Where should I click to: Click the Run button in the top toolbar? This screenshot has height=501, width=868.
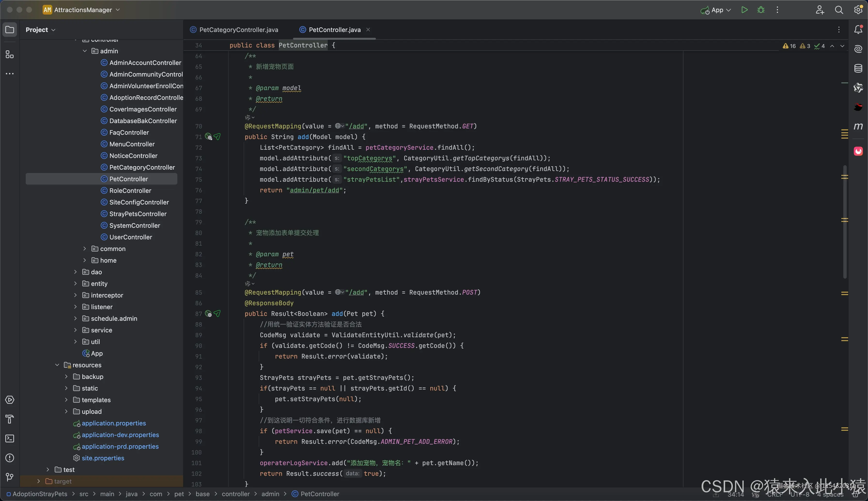[x=744, y=10]
